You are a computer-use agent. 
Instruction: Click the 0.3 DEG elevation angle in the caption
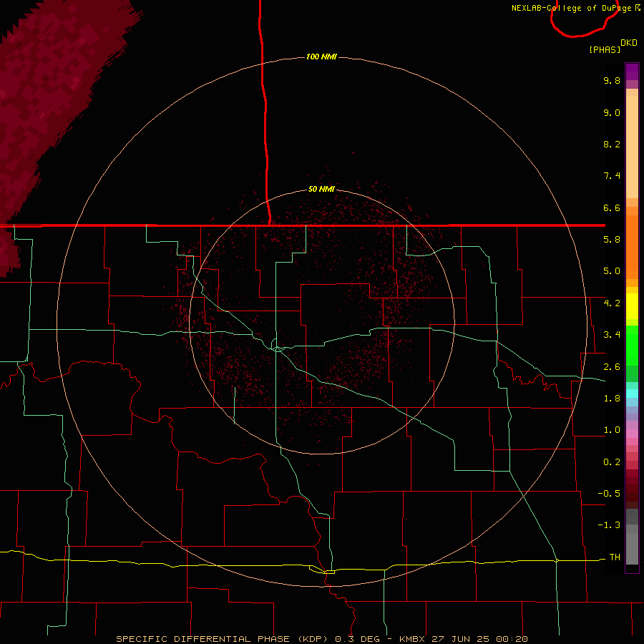(358, 639)
